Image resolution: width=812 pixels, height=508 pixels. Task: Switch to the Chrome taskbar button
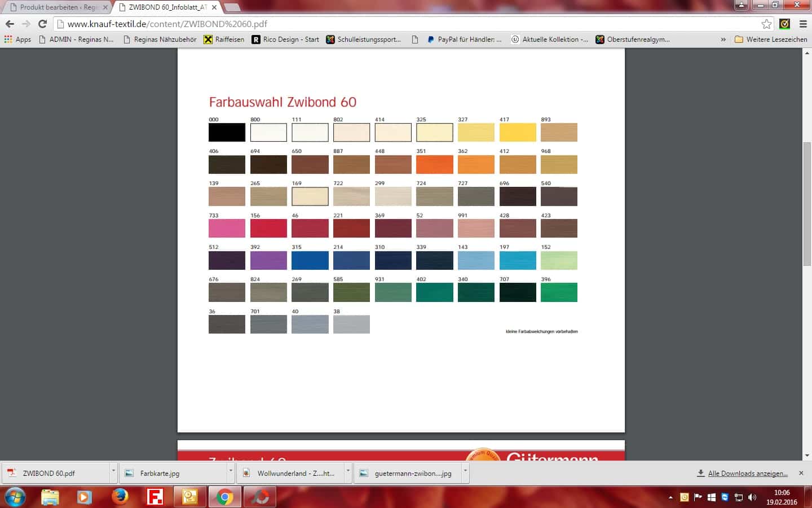[224, 497]
